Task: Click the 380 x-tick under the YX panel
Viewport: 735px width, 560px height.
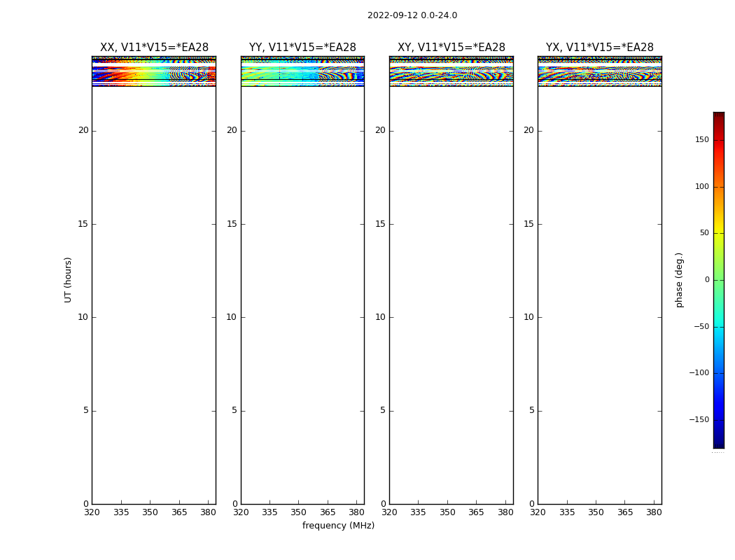Action: coord(654,512)
